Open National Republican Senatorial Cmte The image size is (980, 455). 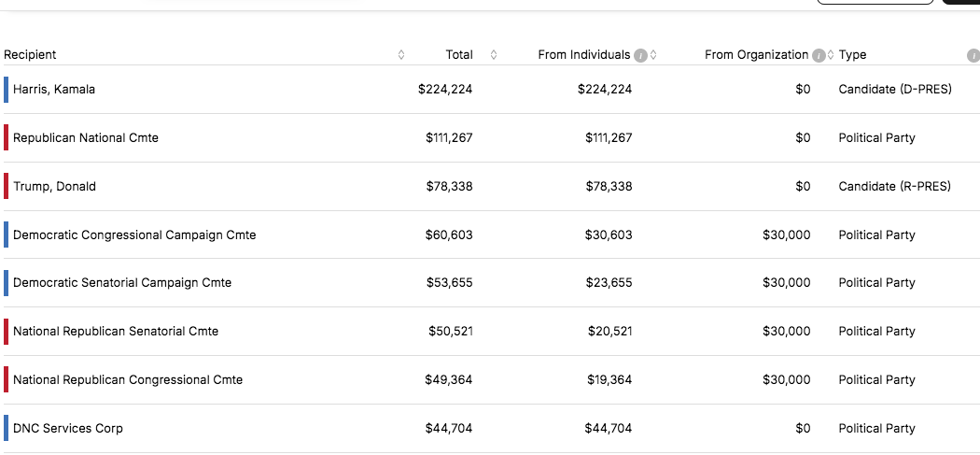116,332
